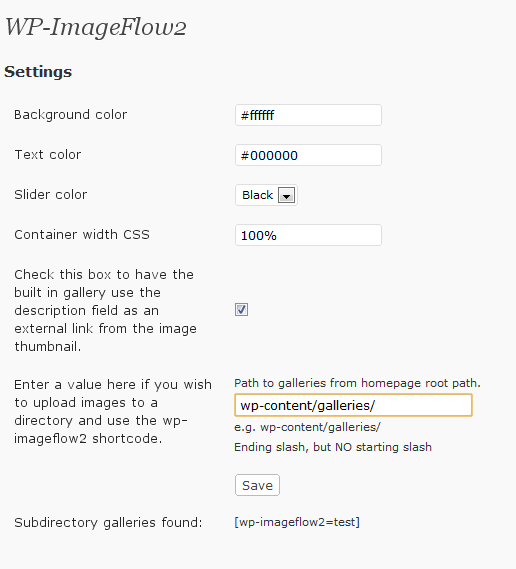Viewport: 516px width, 569px height.
Task: Click the Background color input field
Action: point(308,115)
